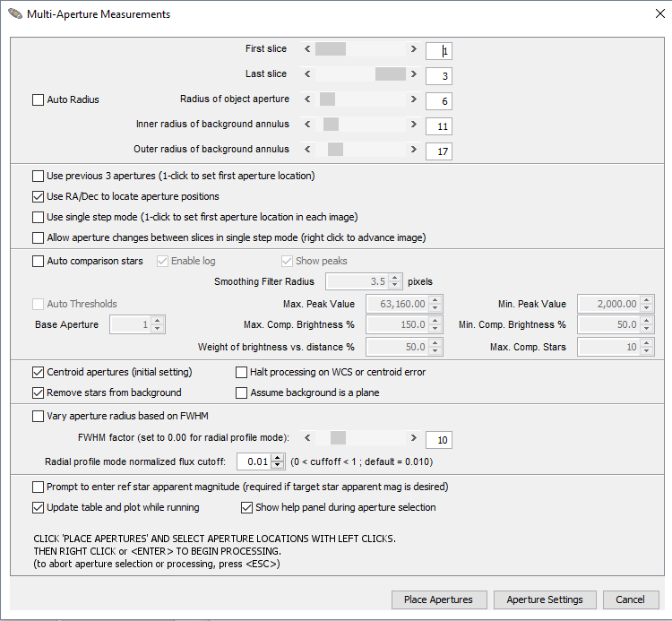Click the Last slice slider thumb
The width and height of the screenshot is (672, 621).
point(390,74)
